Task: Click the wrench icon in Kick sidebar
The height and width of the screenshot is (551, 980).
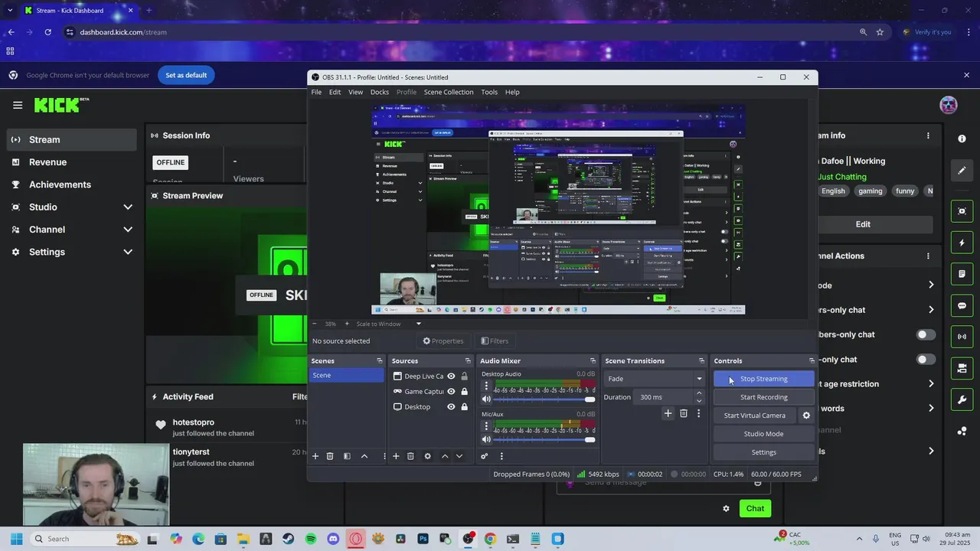Action: (x=962, y=399)
